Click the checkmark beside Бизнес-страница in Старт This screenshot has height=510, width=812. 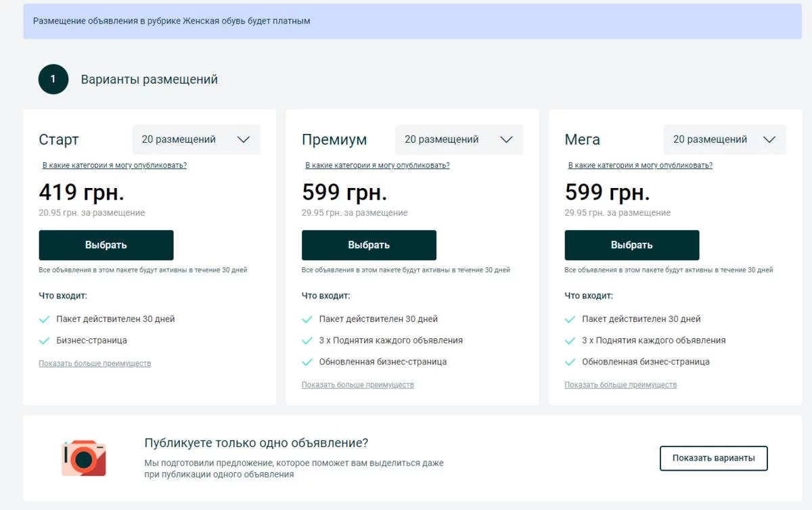(x=45, y=340)
